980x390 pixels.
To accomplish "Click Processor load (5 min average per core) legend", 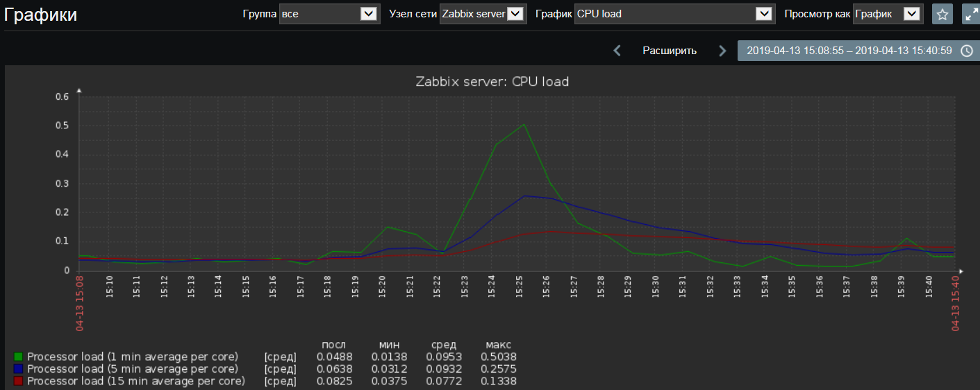I will (133, 369).
